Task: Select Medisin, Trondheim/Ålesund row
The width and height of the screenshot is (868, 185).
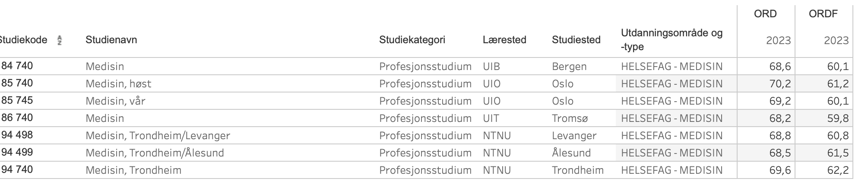Action: click(x=426, y=153)
